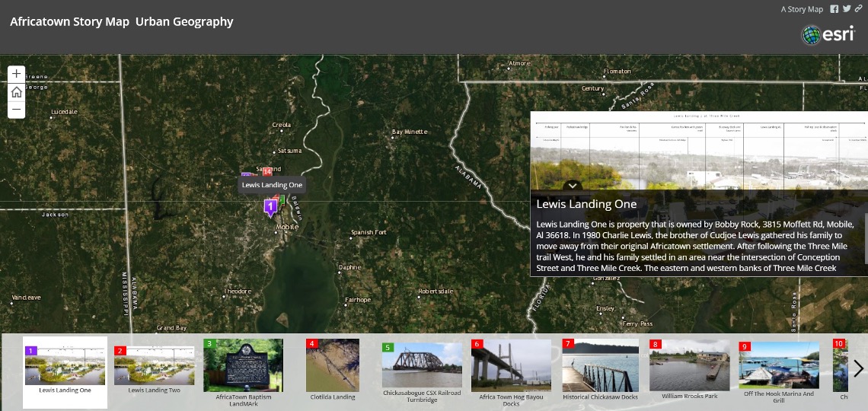Screen dimensions: 868x411
Task: Open Historical Chickasaw Docks thumbnail
Action: click(600, 369)
